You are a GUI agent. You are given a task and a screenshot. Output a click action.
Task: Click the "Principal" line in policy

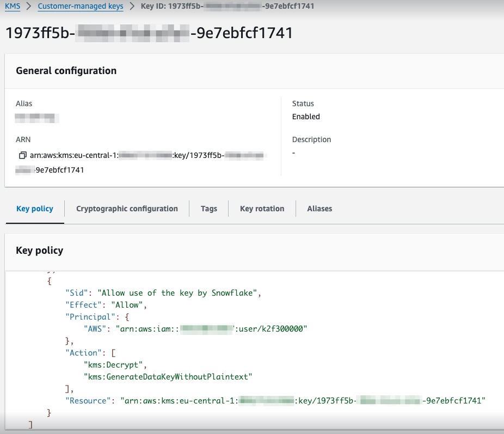(x=97, y=317)
